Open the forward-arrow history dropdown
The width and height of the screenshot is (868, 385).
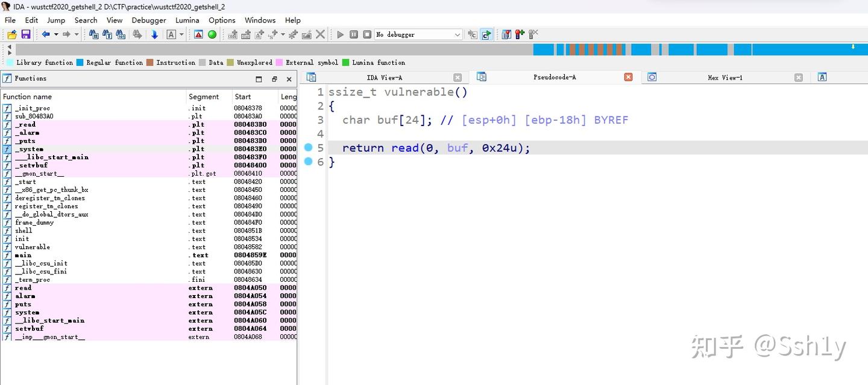coord(77,34)
